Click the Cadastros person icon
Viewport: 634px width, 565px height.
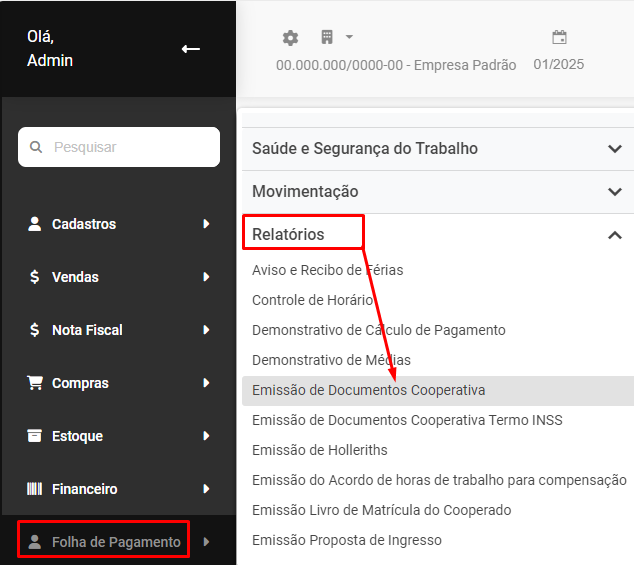(35, 224)
